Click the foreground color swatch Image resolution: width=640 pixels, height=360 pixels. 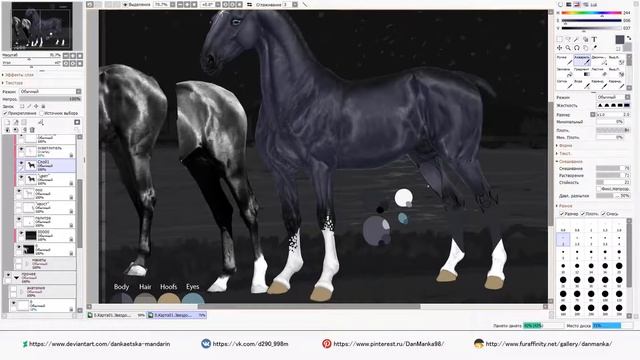click(620, 39)
